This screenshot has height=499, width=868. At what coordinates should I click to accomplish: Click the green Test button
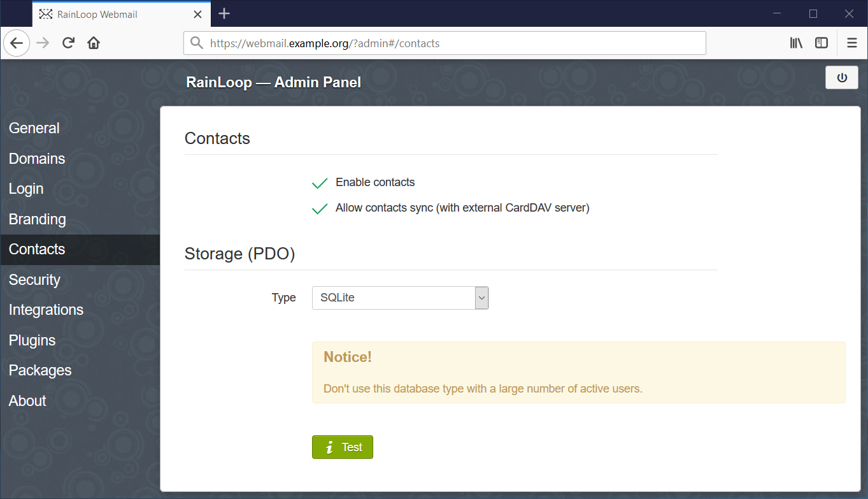343,447
